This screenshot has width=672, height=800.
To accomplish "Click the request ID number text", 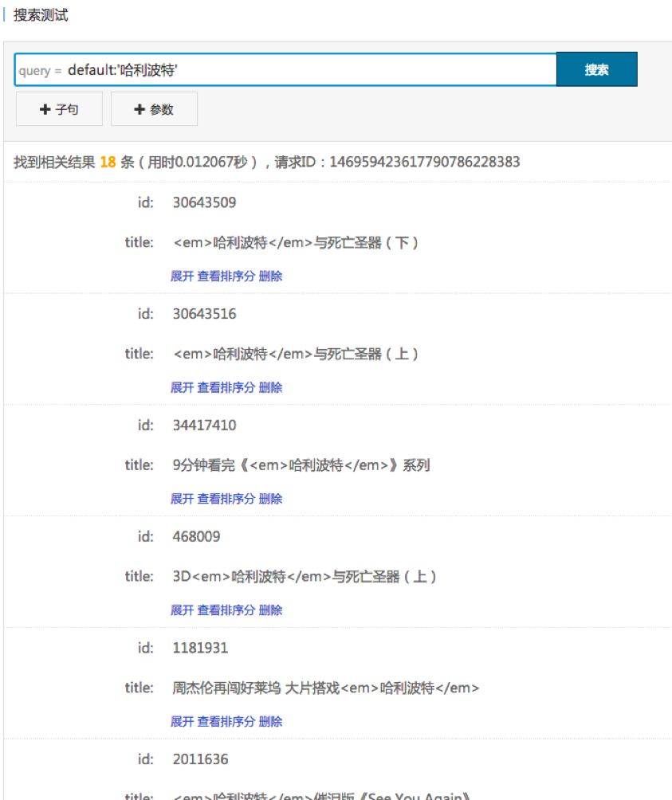I will point(425,163).
